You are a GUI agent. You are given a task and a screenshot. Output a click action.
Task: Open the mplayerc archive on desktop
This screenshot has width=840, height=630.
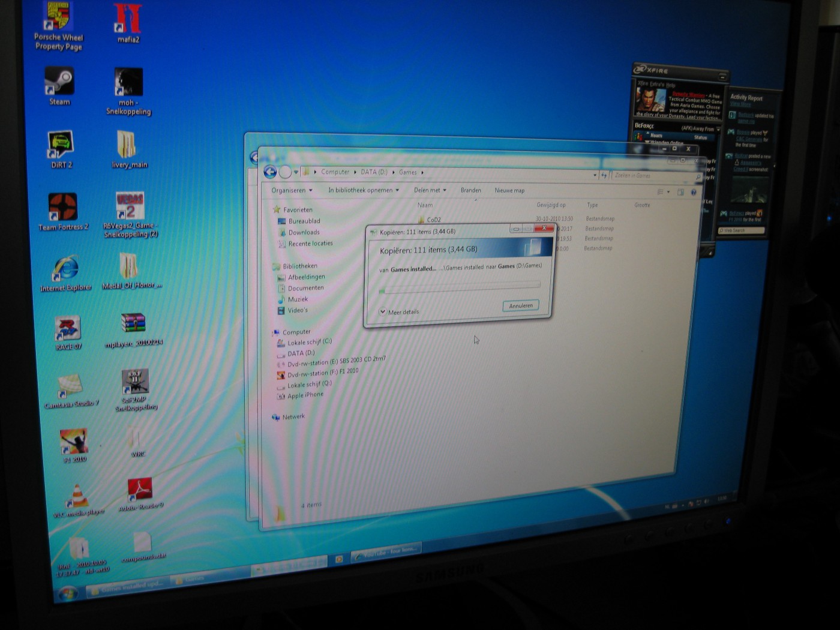133,330
